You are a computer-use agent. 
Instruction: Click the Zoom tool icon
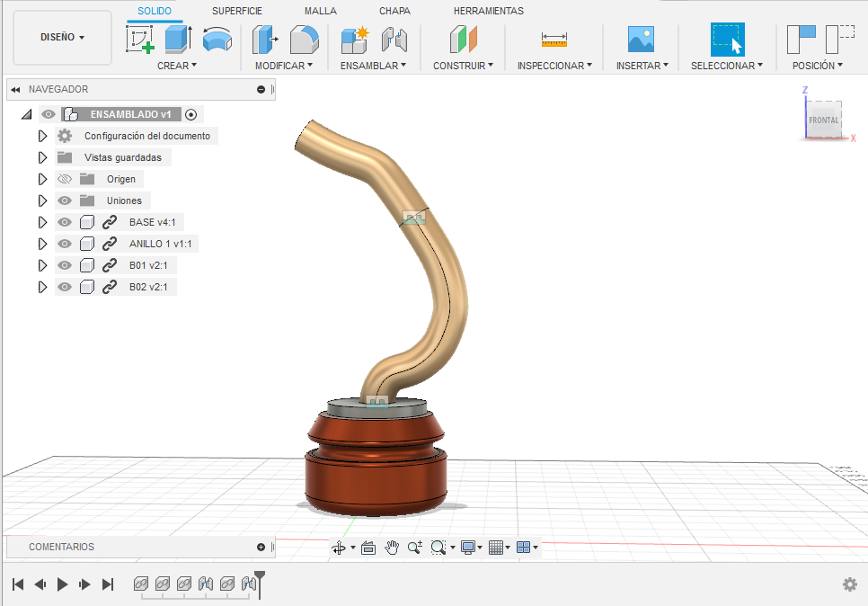point(415,548)
